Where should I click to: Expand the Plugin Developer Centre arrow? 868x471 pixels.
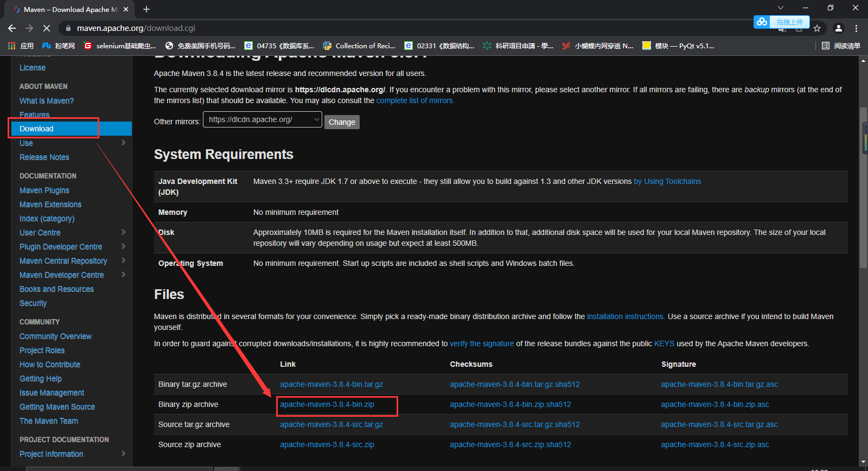point(124,246)
